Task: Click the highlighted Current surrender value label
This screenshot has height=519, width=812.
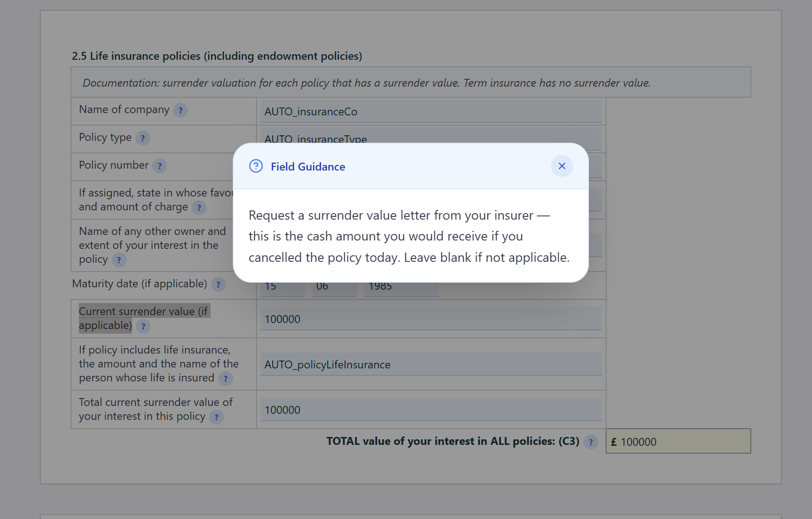Action: click(x=144, y=318)
